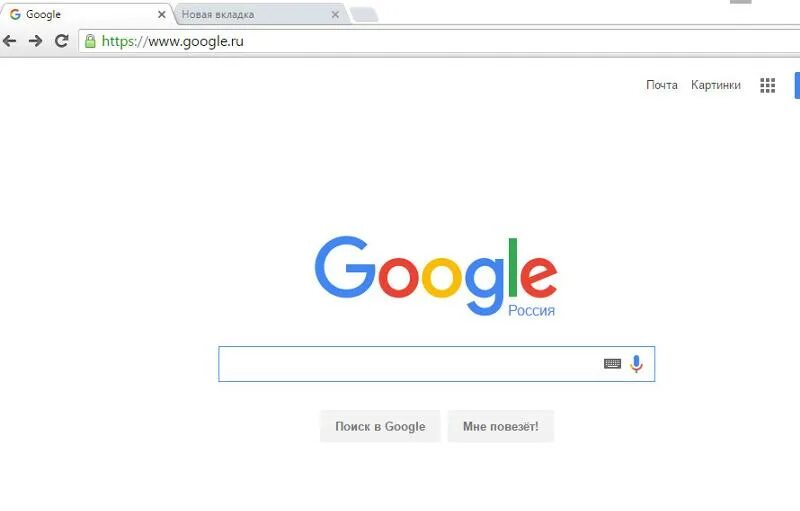Click the forward navigation arrow

tap(35, 41)
